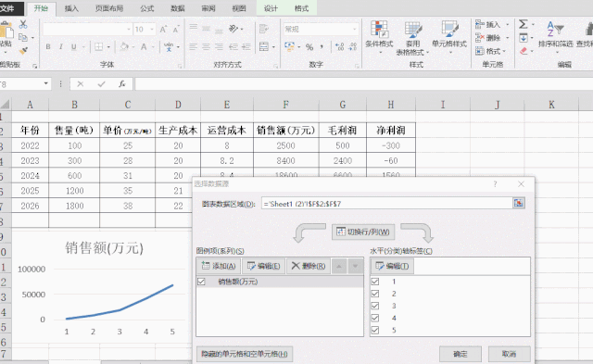This screenshot has width=593, height=364.
Task: Click the formula bar Cancel X icon
Action: pos(81,84)
